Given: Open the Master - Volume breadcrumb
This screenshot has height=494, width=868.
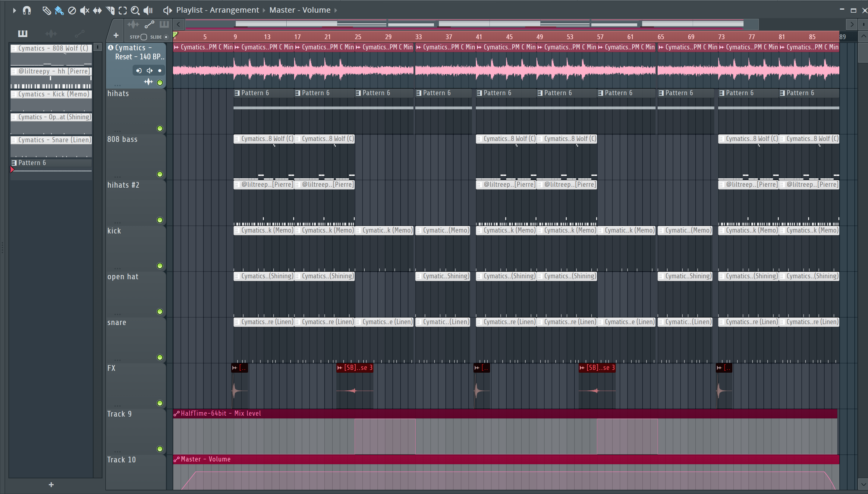Looking at the screenshot, I should click(300, 10).
